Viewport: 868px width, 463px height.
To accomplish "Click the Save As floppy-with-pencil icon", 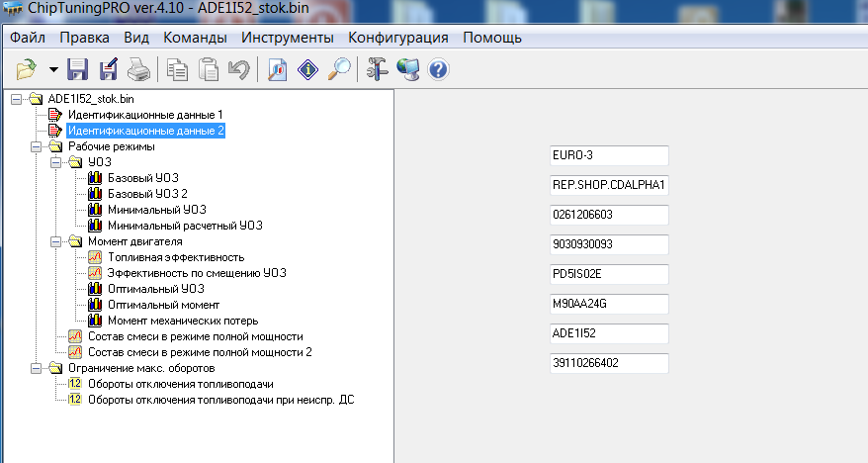I will pos(108,69).
